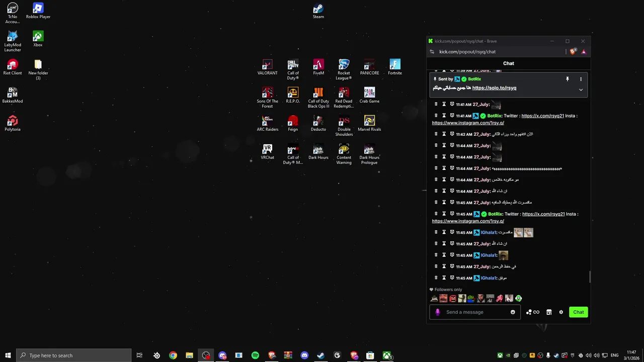The image size is (644, 362).
Task: Select the Rocket League desktop icon
Action: pos(344,70)
